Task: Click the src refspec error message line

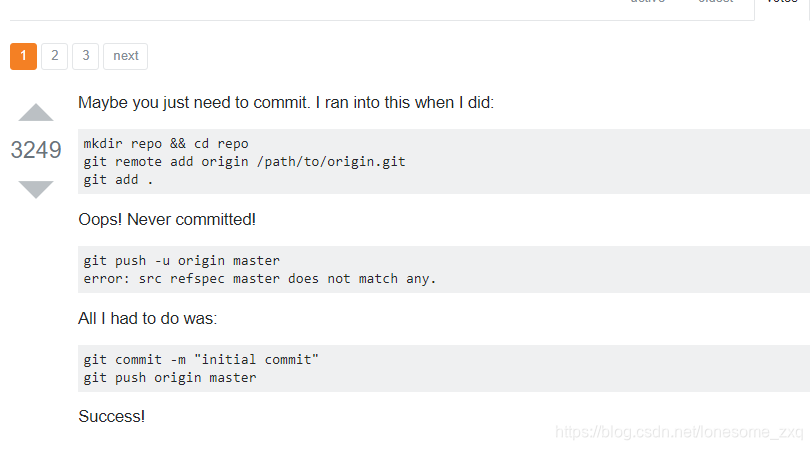Action: coord(259,279)
